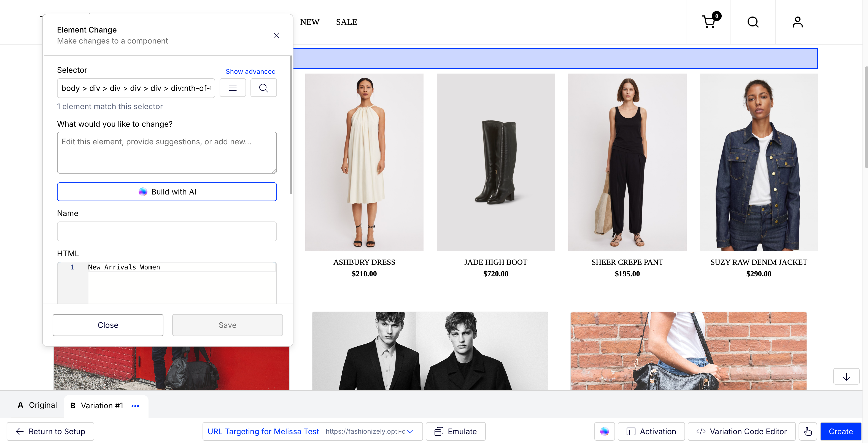Open the SALE navigation menu item
This screenshot has width=868, height=443.
(x=346, y=22)
